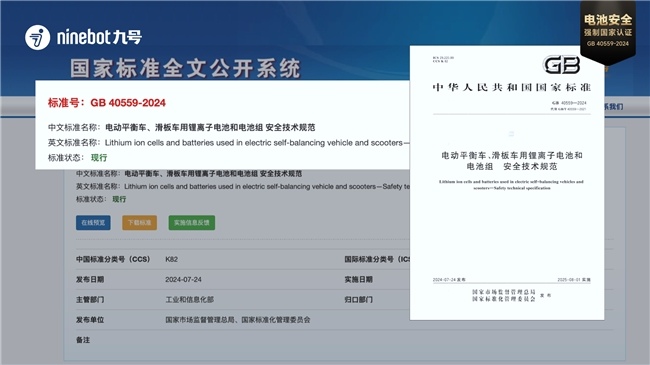Click the 2025-08-01 实施 date on document cover

tap(574, 280)
